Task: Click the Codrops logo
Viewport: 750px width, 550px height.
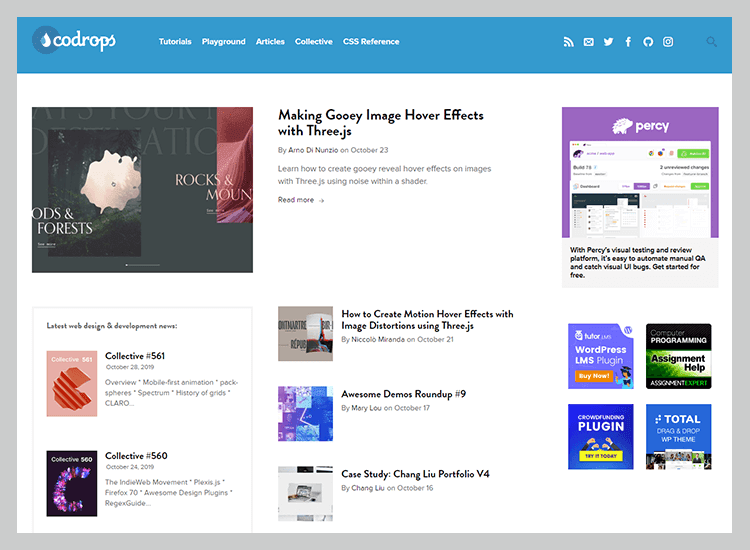Action: coord(74,40)
